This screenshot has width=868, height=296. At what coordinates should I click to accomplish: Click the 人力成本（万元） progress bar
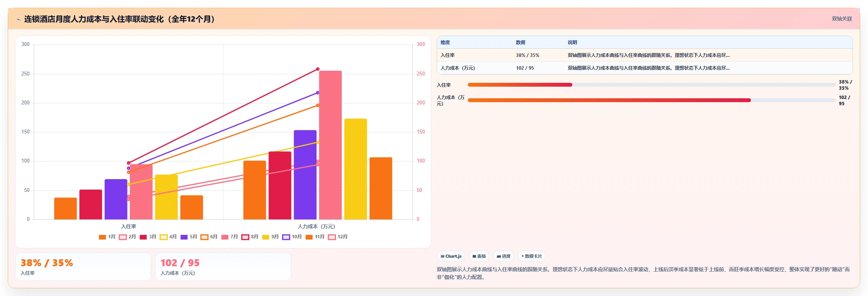click(x=651, y=100)
